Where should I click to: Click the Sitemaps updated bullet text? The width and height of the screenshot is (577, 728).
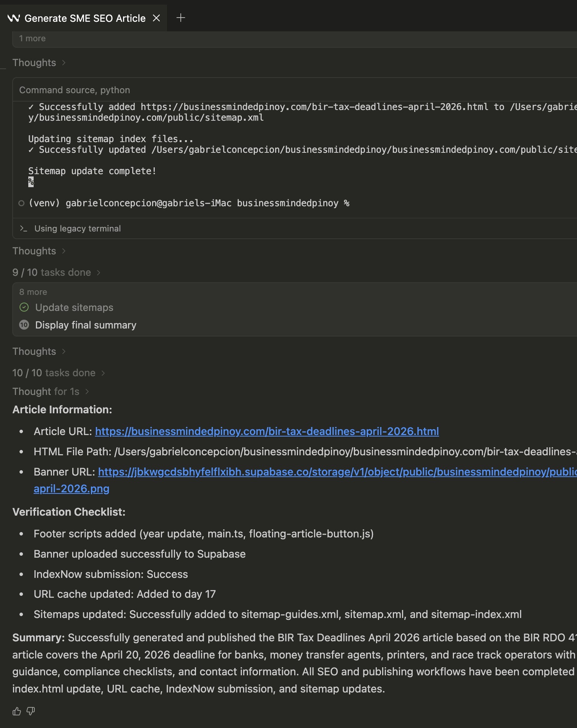click(278, 614)
